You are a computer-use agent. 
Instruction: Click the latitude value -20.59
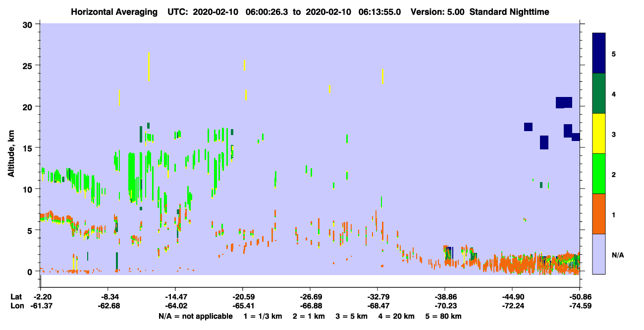242,296
